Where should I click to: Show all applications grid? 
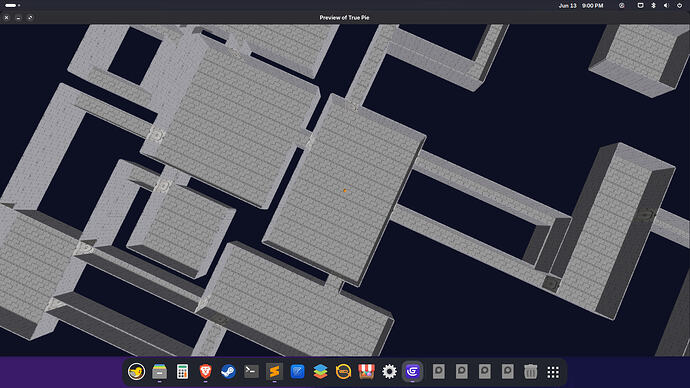[x=553, y=372]
